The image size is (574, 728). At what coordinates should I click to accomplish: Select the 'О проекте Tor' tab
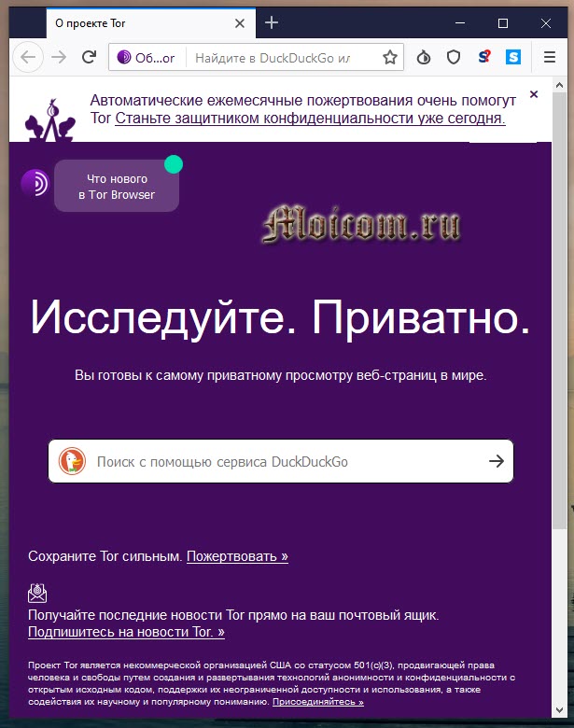tap(151, 23)
